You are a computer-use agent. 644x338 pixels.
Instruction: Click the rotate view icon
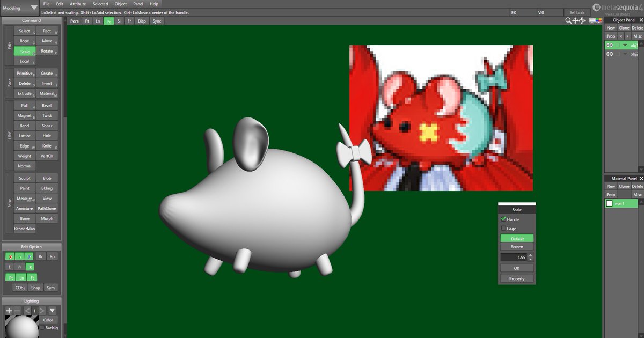[x=583, y=20]
